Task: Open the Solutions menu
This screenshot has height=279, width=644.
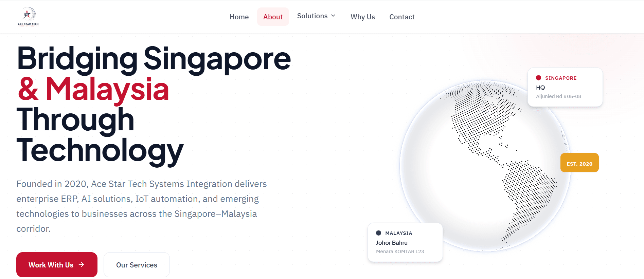Action: tap(316, 16)
